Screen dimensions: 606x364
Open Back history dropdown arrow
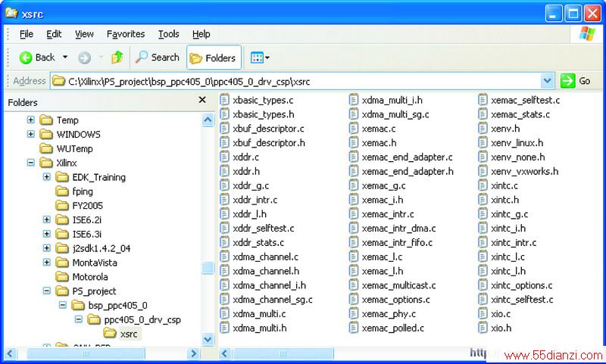(65, 57)
